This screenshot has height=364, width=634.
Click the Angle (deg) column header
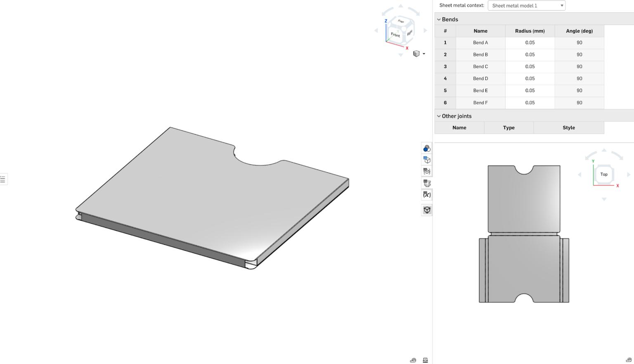click(x=579, y=31)
